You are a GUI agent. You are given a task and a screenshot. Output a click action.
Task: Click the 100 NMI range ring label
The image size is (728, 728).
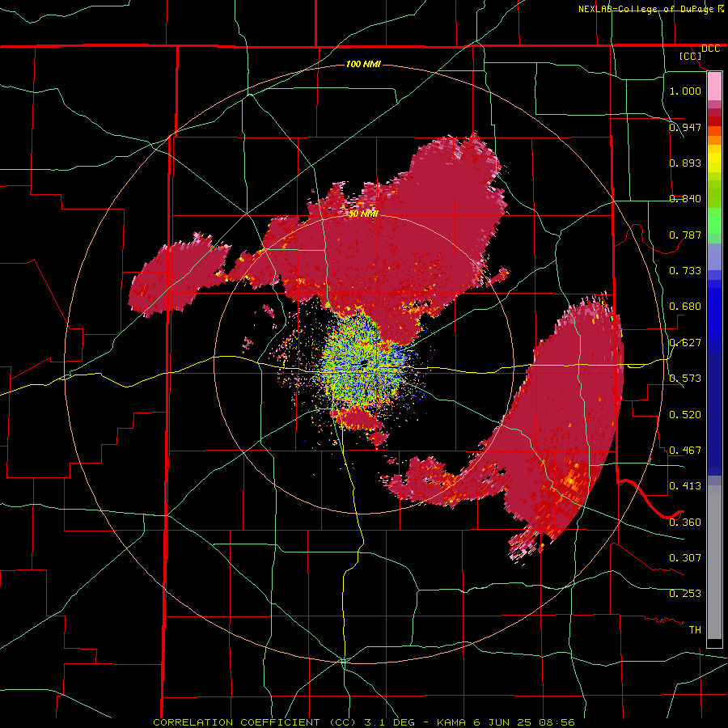[x=363, y=64]
